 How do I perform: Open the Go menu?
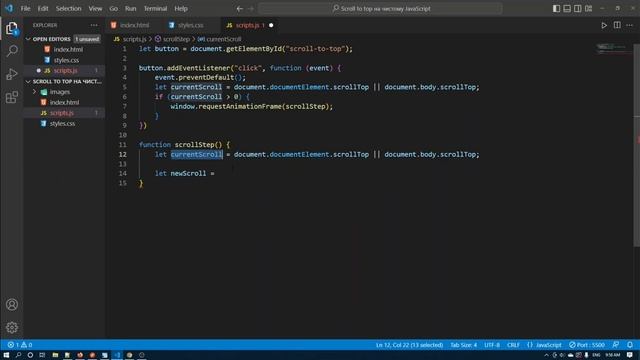pos(113,9)
